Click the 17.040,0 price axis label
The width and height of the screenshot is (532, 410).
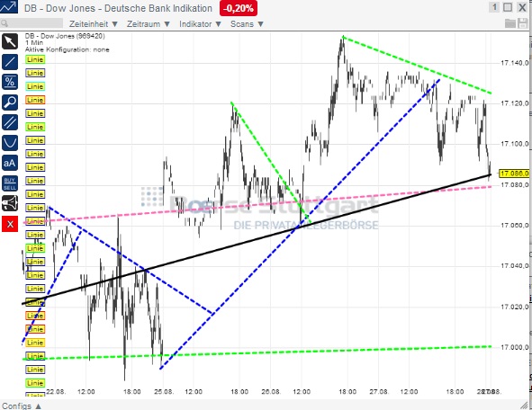pyautogui.click(x=514, y=265)
